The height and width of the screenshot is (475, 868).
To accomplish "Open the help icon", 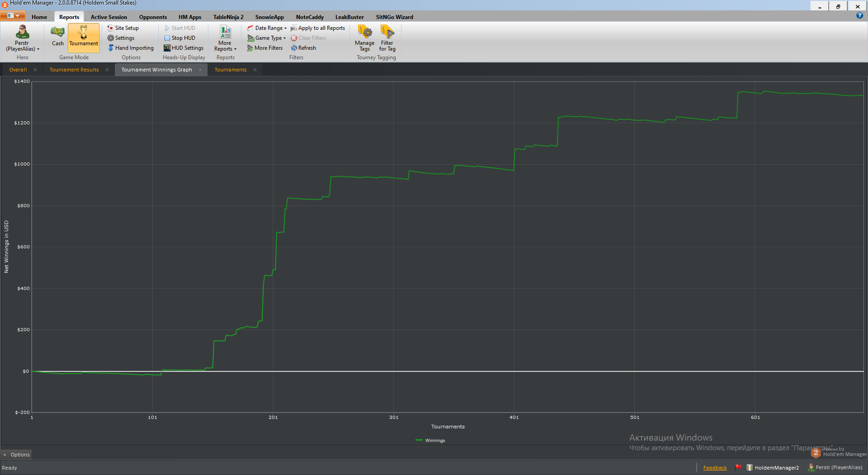I will 859,15.
